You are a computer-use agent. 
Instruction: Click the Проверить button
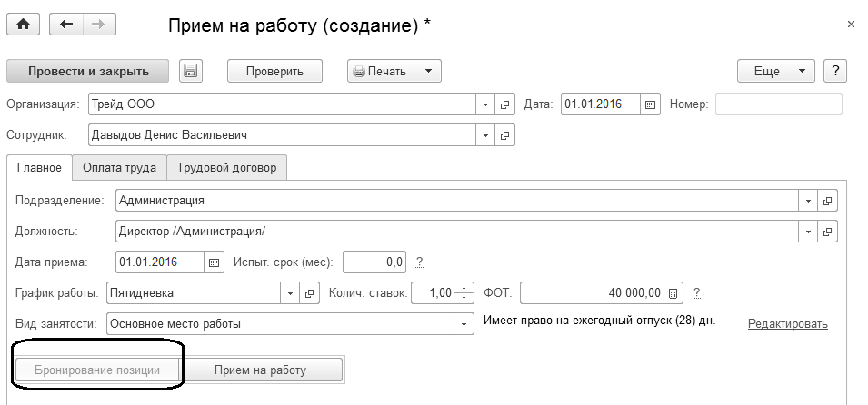point(274,72)
